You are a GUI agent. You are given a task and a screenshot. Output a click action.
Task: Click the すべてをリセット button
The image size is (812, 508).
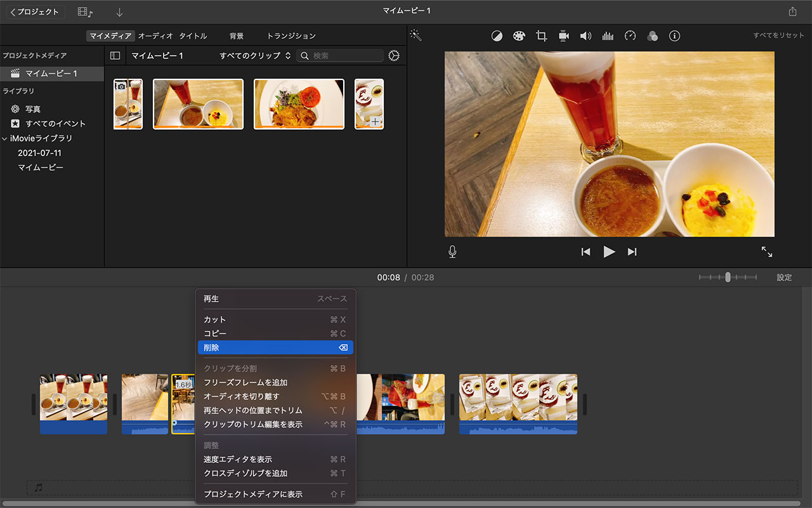click(x=778, y=36)
